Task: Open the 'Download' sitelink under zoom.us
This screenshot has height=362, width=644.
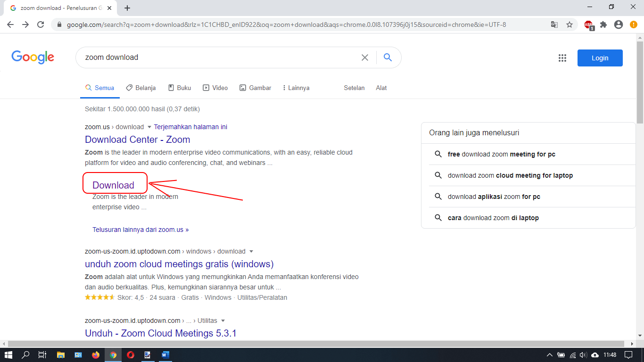Action: tap(113, 185)
